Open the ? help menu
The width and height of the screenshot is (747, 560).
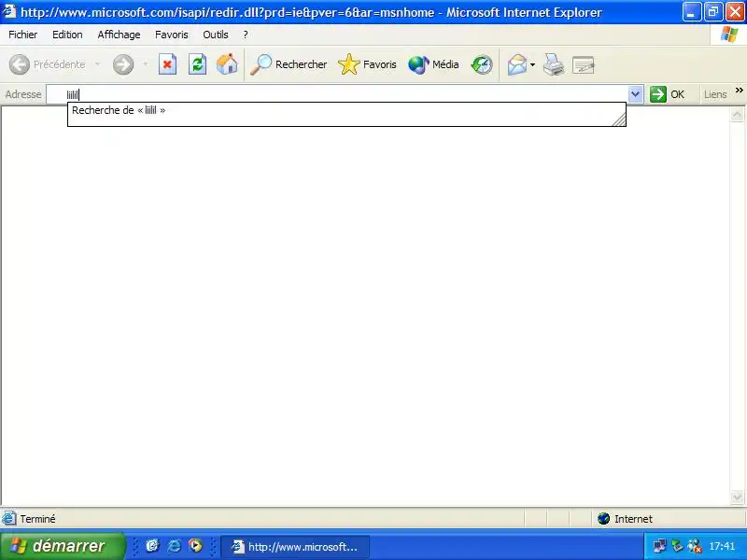coord(246,35)
